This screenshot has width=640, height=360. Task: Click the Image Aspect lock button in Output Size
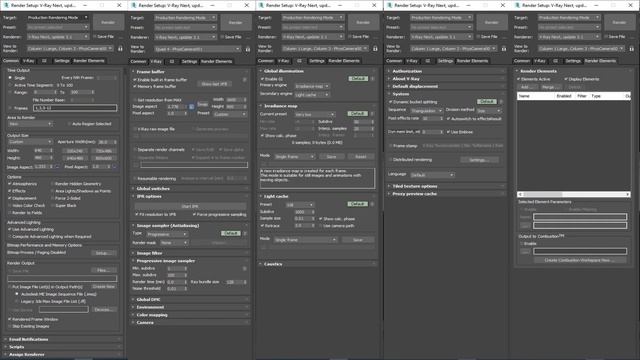[57, 167]
